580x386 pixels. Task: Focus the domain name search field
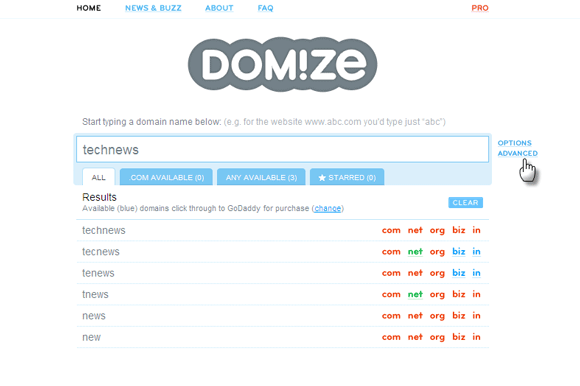point(283,149)
